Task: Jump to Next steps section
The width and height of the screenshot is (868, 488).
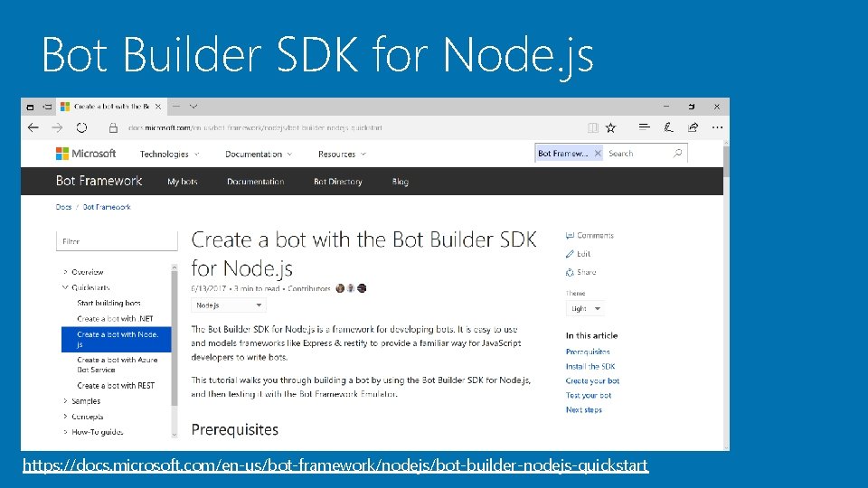Action: (584, 409)
